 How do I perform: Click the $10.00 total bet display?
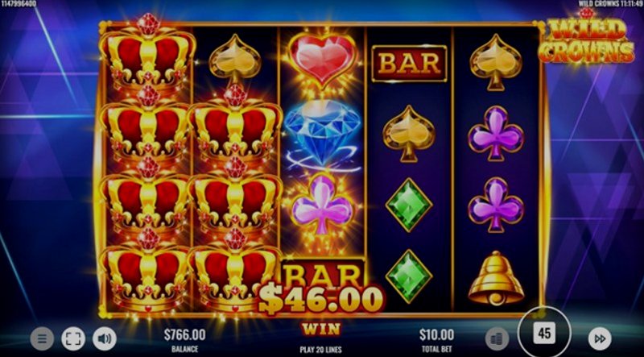click(436, 334)
